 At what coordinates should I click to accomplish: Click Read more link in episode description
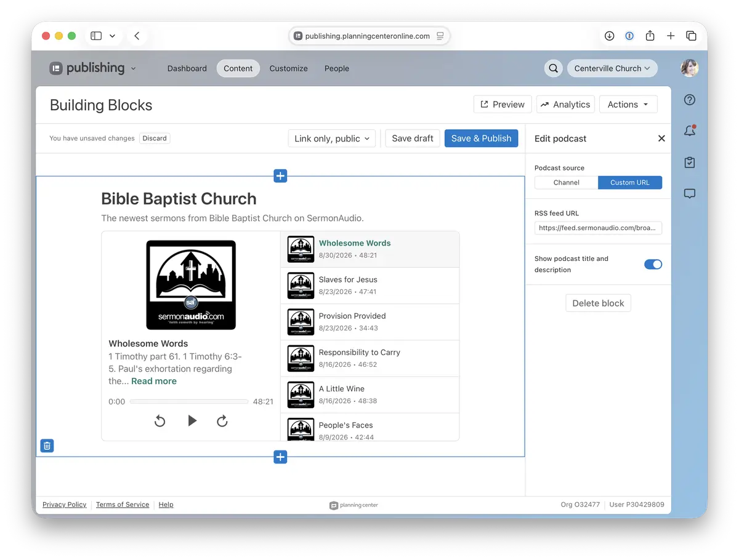(154, 381)
